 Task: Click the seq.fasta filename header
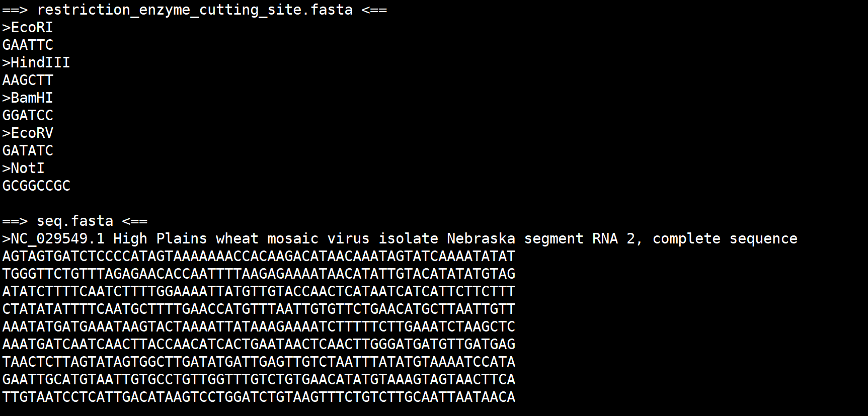75,221
